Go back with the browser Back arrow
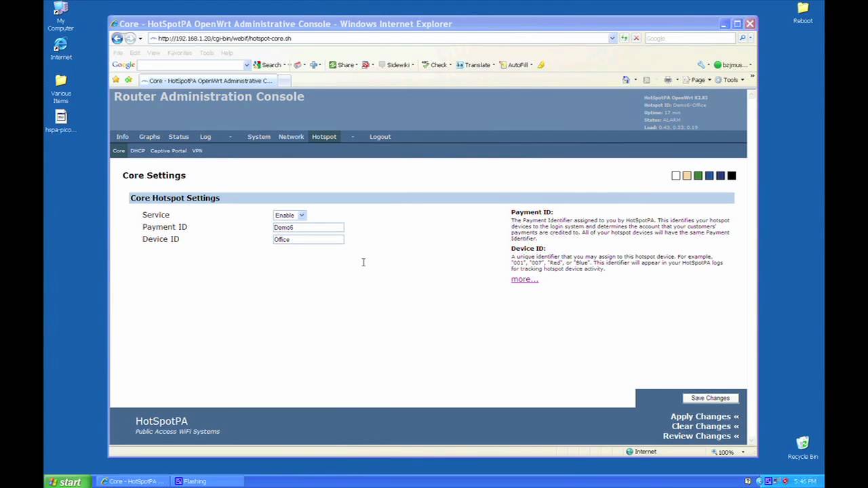The height and width of the screenshot is (488, 868). coord(117,39)
